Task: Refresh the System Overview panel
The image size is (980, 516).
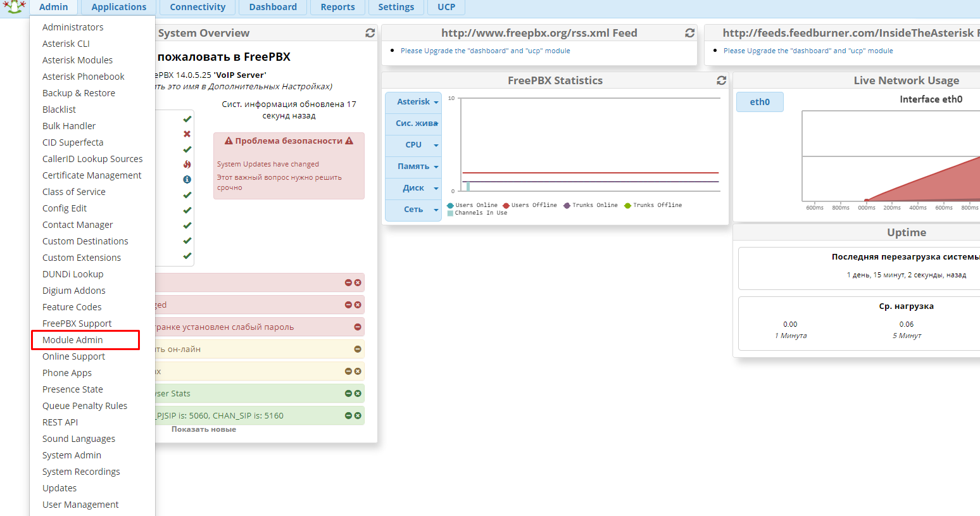Action: [370, 33]
